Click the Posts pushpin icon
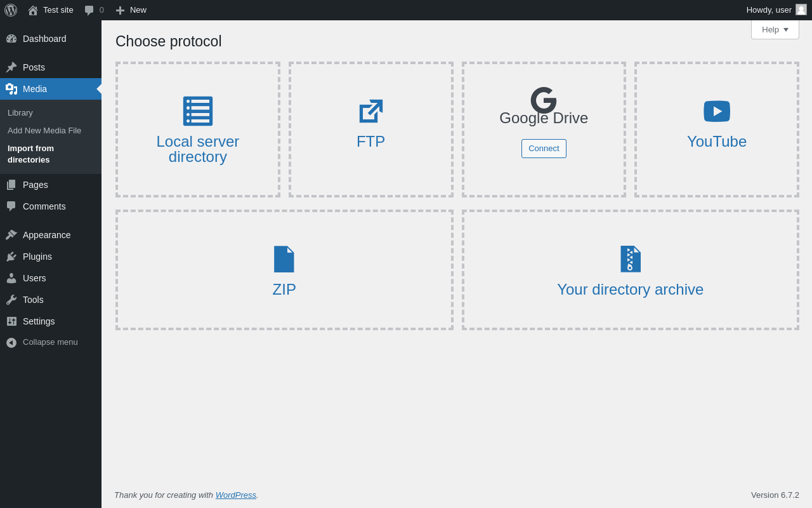The image size is (812, 508). pos(11,67)
